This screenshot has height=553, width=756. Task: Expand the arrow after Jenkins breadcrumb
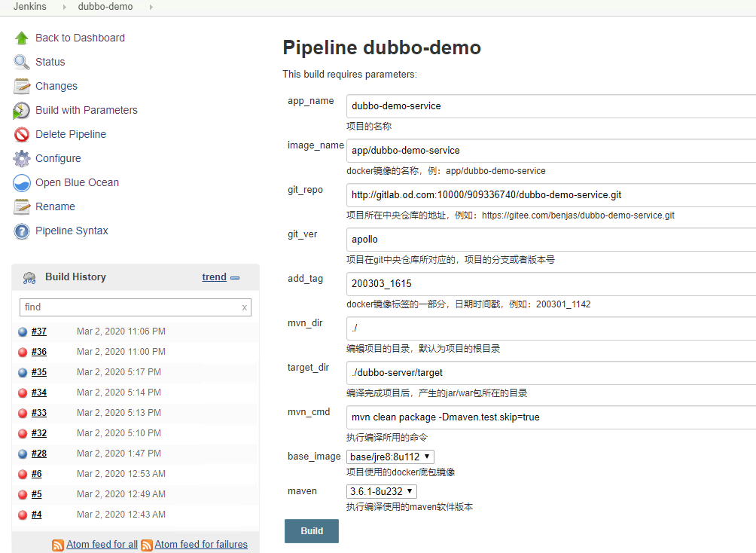coord(64,7)
